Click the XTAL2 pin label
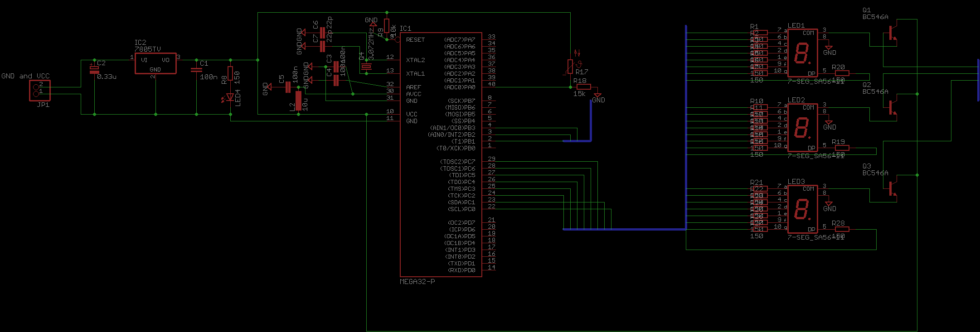 pyautogui.click(x=415, y=60)
